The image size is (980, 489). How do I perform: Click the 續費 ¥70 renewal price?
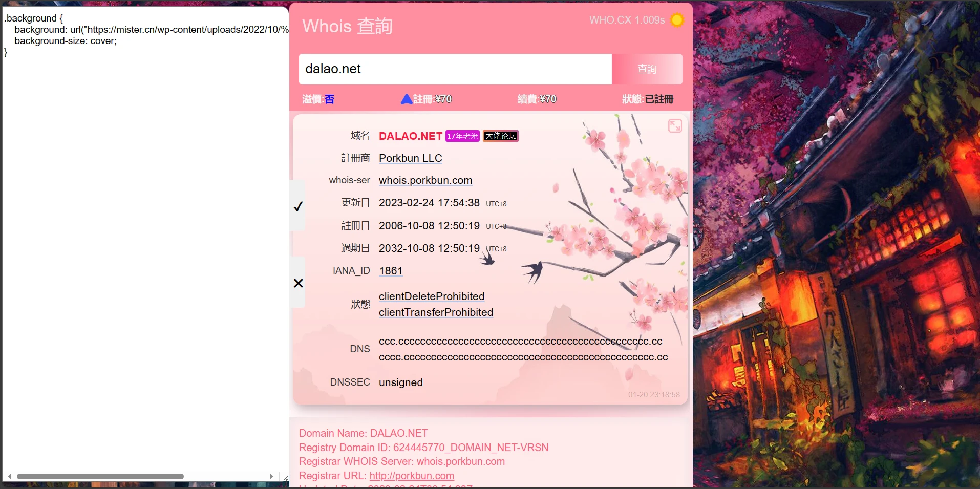537,99
